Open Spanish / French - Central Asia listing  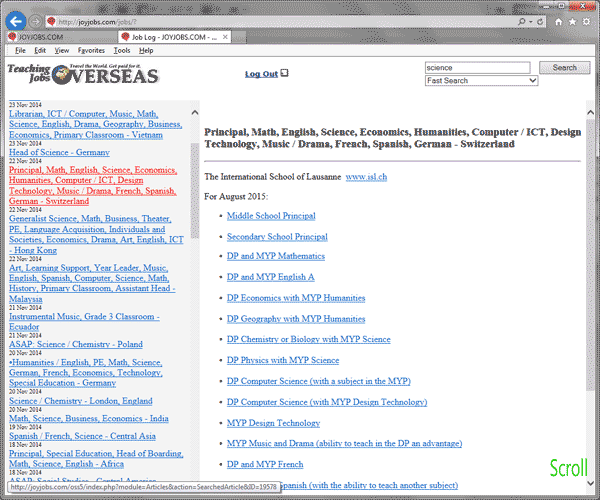pos(82,436)
